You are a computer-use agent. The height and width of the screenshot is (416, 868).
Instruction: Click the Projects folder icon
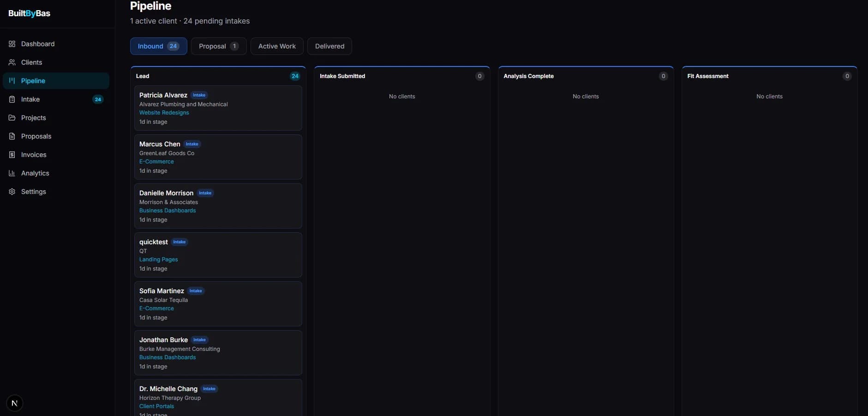click(x=12, y=118)
